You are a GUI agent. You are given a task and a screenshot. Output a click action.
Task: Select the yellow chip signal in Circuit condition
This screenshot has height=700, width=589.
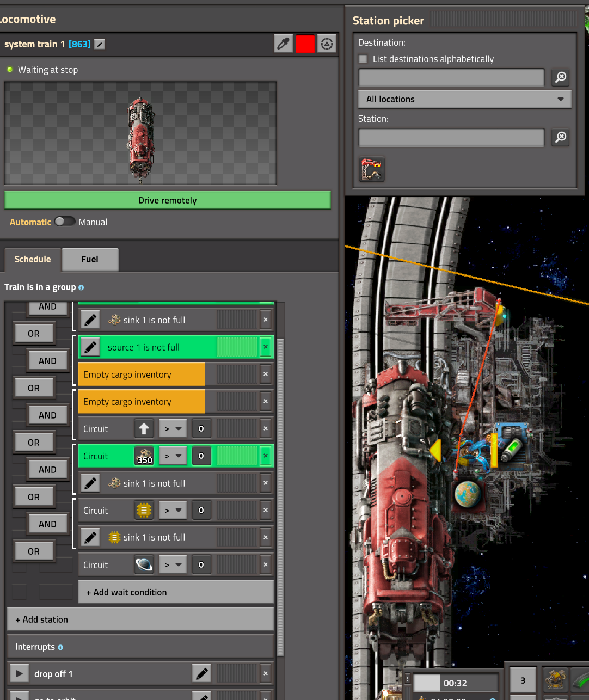click(144, 511)
